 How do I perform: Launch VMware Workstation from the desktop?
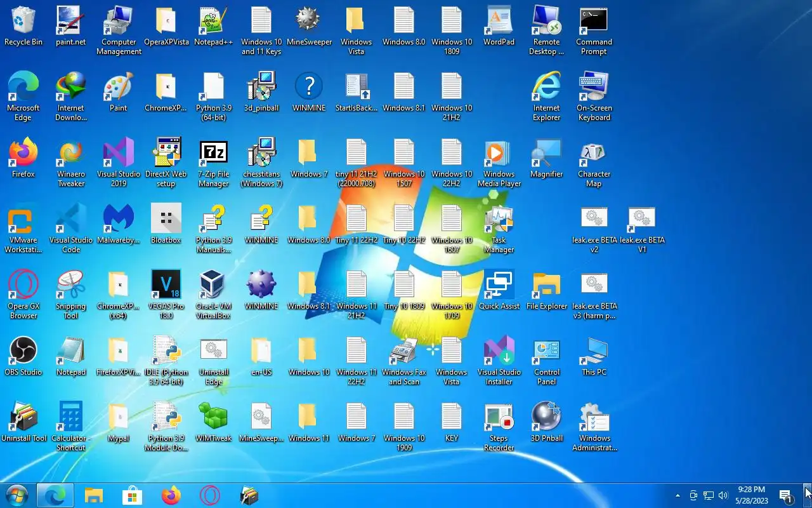[23, 229]
